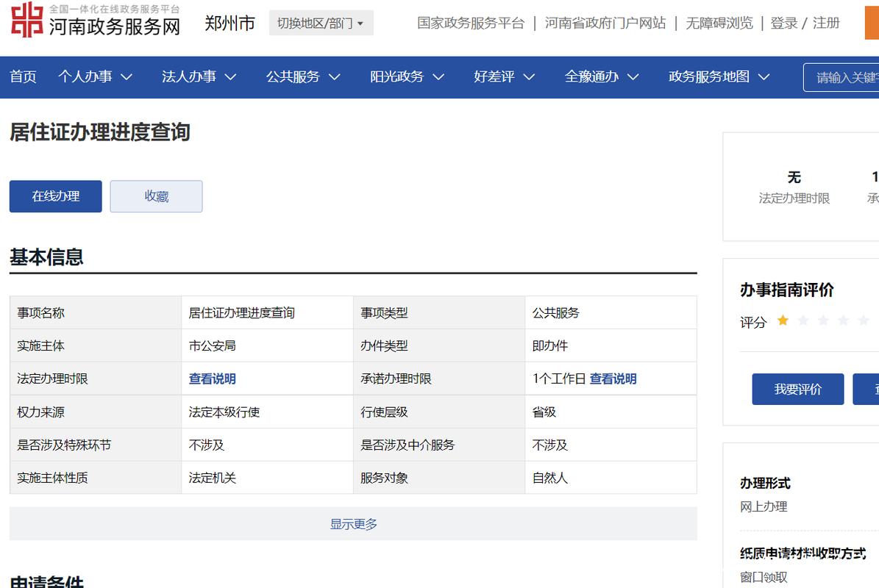The image size is (879, 588).
Task: Open the 公共服务 navigation menu
Action: (302, 77)
